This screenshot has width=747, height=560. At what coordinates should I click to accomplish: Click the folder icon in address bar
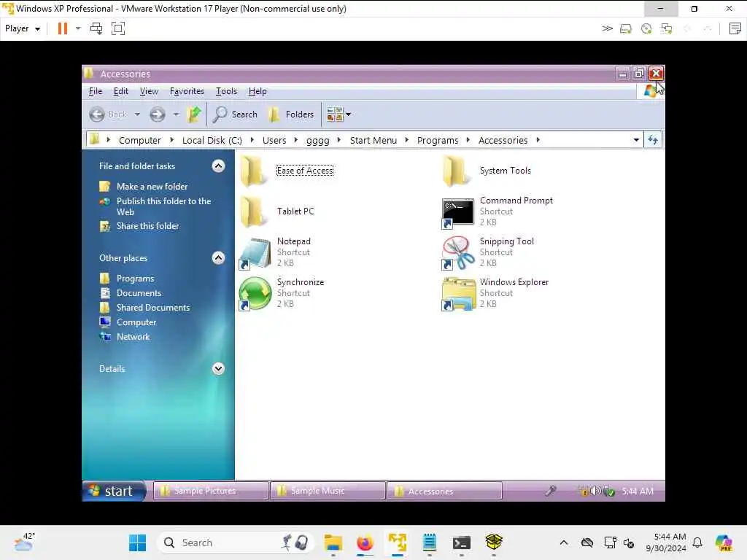coord(94,139)
